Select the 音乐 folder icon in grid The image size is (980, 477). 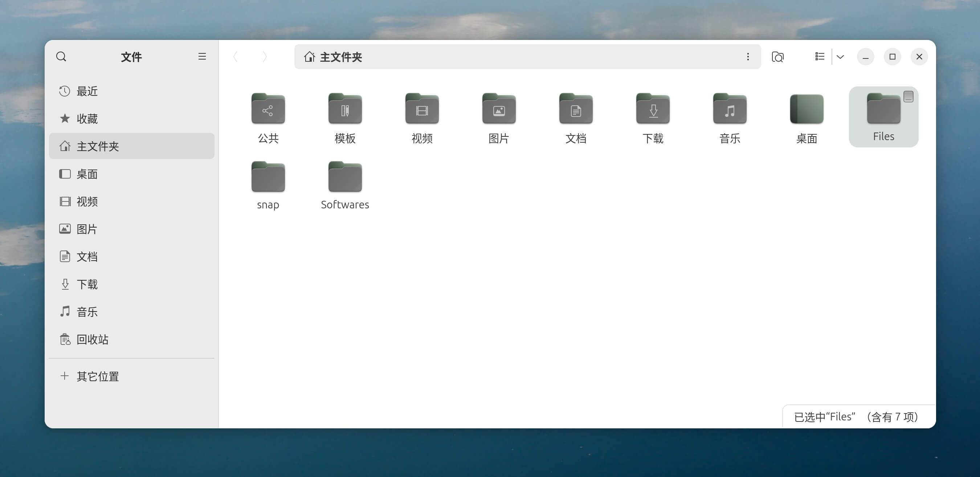[730, 109]
